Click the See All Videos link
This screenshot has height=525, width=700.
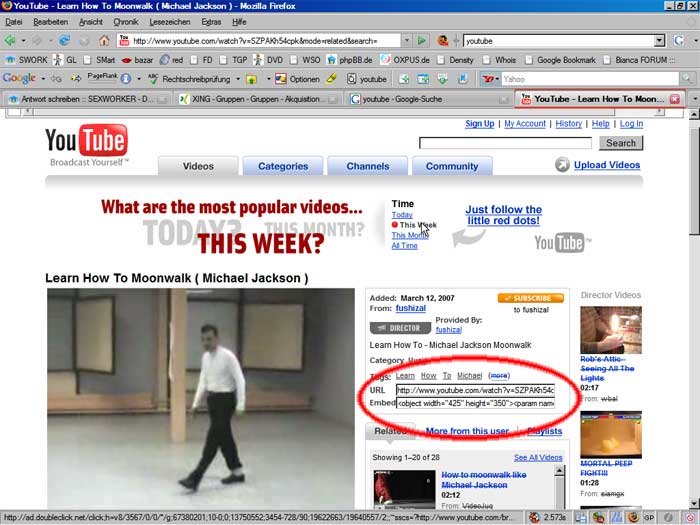tap(538, 458)
